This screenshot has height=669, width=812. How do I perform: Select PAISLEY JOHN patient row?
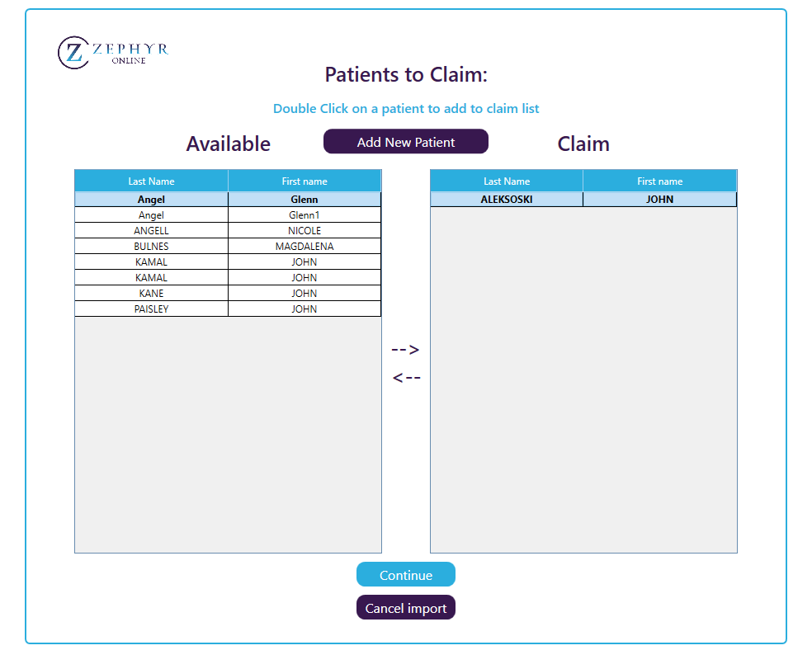pyautogui.click(x=151, y=309)
